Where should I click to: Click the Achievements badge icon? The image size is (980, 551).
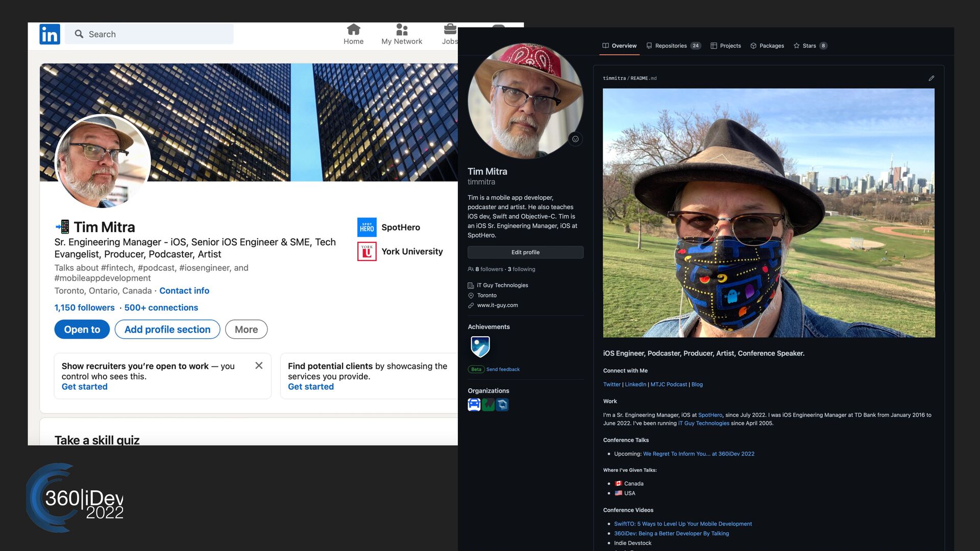point(480,346)
